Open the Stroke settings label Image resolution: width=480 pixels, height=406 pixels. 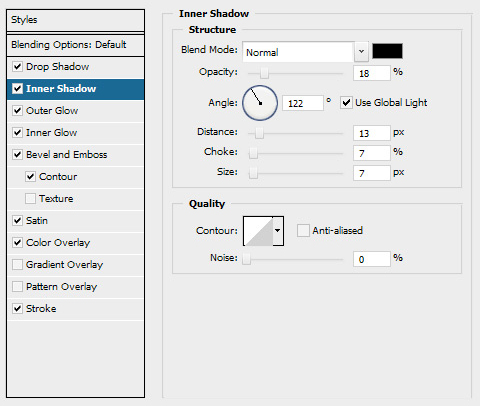coord(41,309)
